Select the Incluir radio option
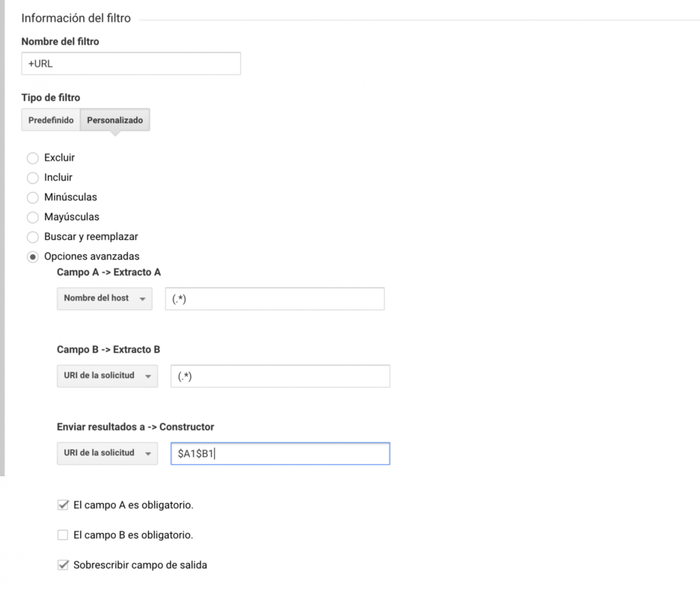The image size is (700, 589). coord(32,178)
